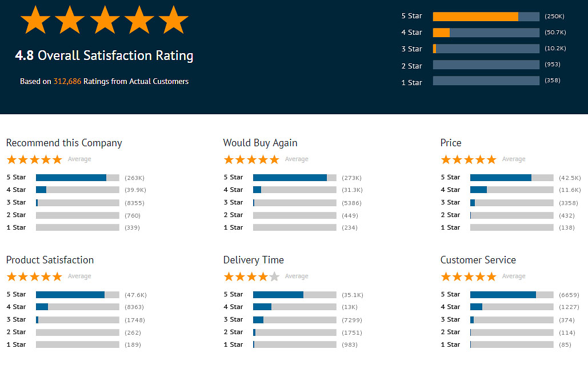Click the grey fifth star under Delivery Time
Viewport: 588px width, 365px height.
pos(274,276)
